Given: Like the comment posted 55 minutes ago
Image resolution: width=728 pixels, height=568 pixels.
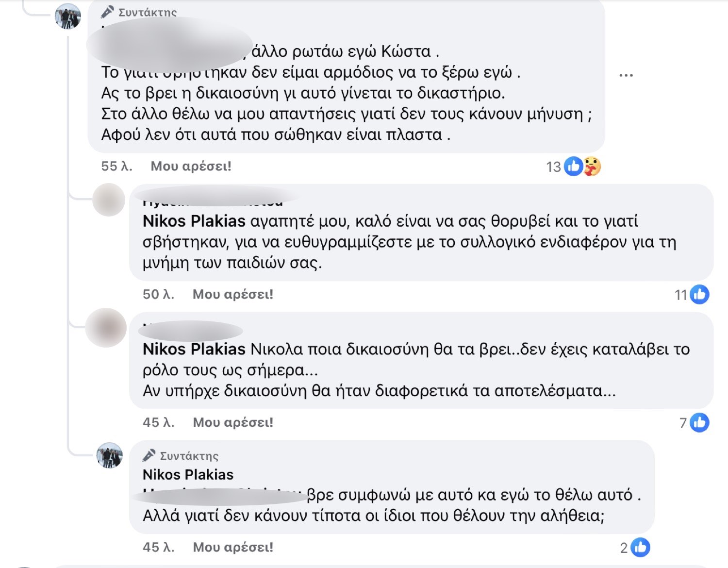Looking at the screenshot, I should point(191,167).
